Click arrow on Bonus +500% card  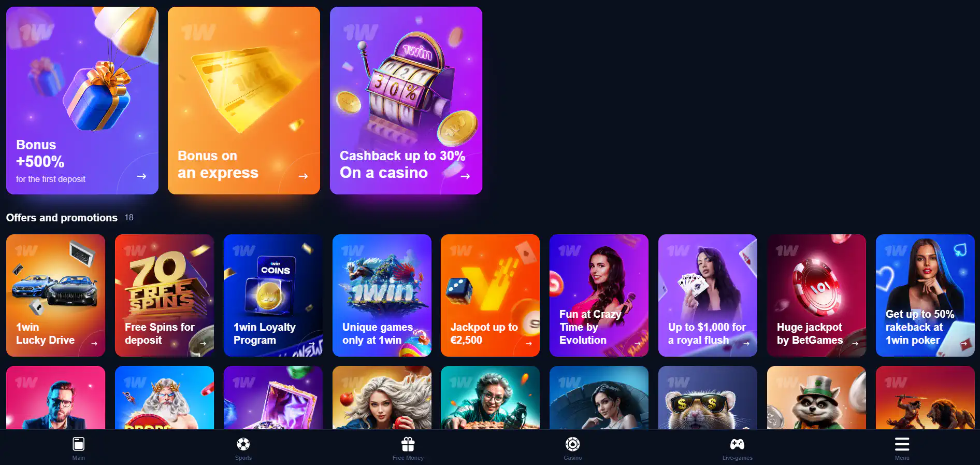pos(141,176)
